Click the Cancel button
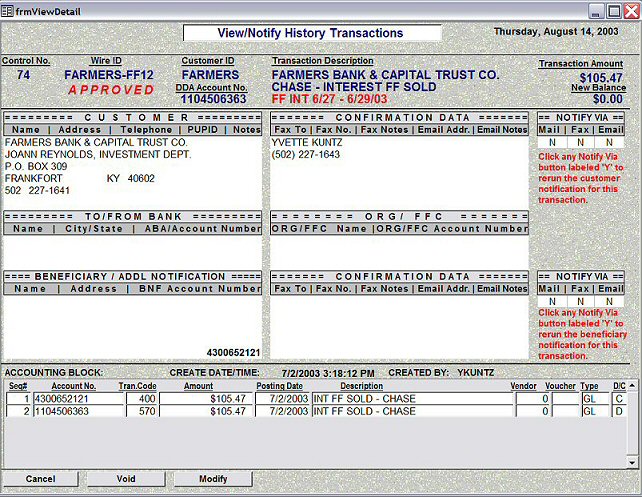642x497 pixels. click(40, 479)
